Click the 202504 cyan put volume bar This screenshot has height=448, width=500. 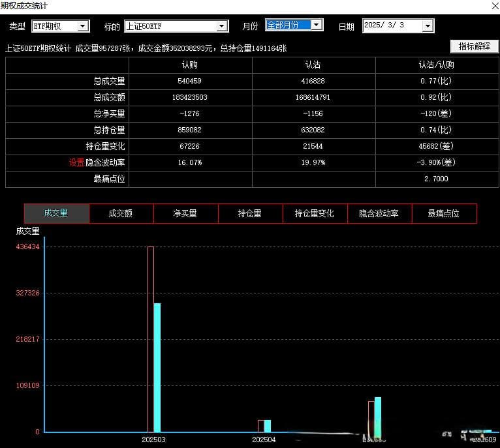(268, 426)
